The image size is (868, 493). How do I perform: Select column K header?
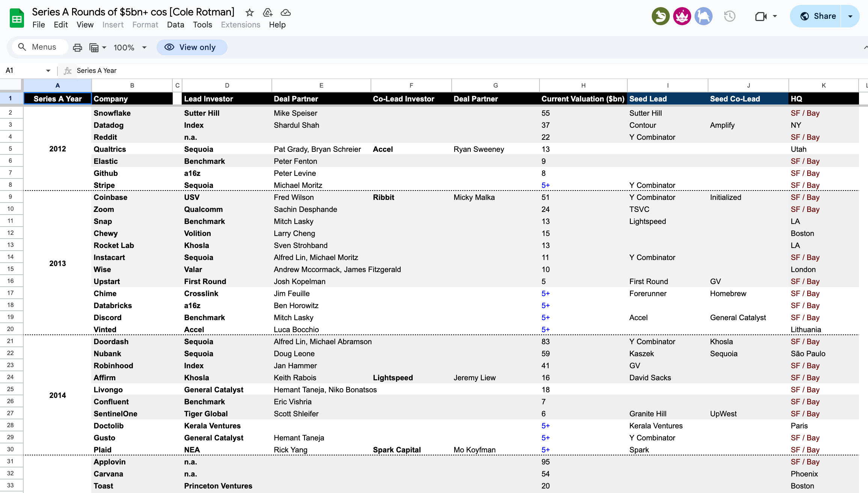[x=824, y=85]
